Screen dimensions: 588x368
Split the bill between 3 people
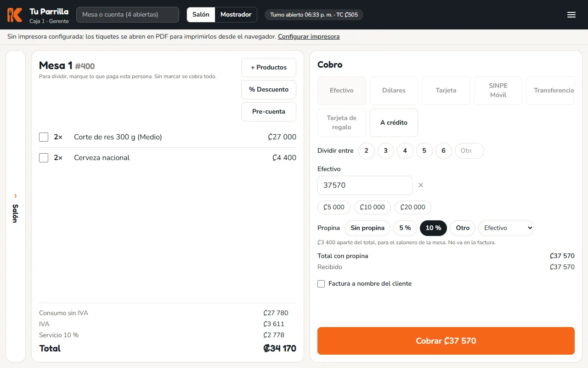[386, 151]
